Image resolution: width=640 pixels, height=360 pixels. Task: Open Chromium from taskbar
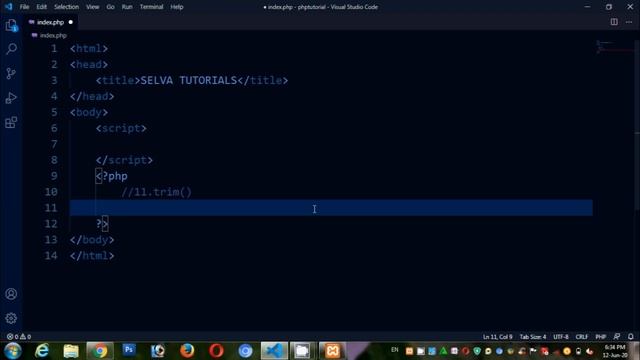(x=245, y=351)
